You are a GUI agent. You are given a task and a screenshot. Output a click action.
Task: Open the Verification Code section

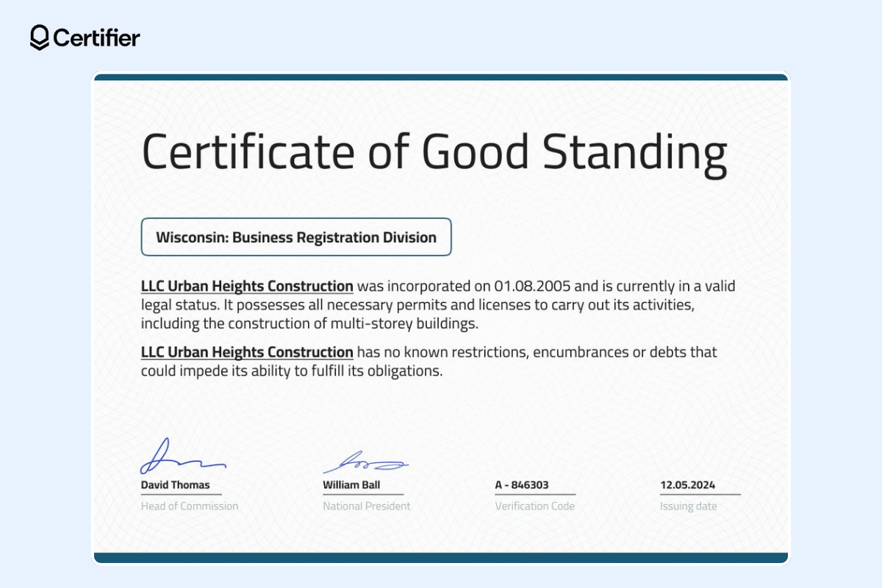535,506
